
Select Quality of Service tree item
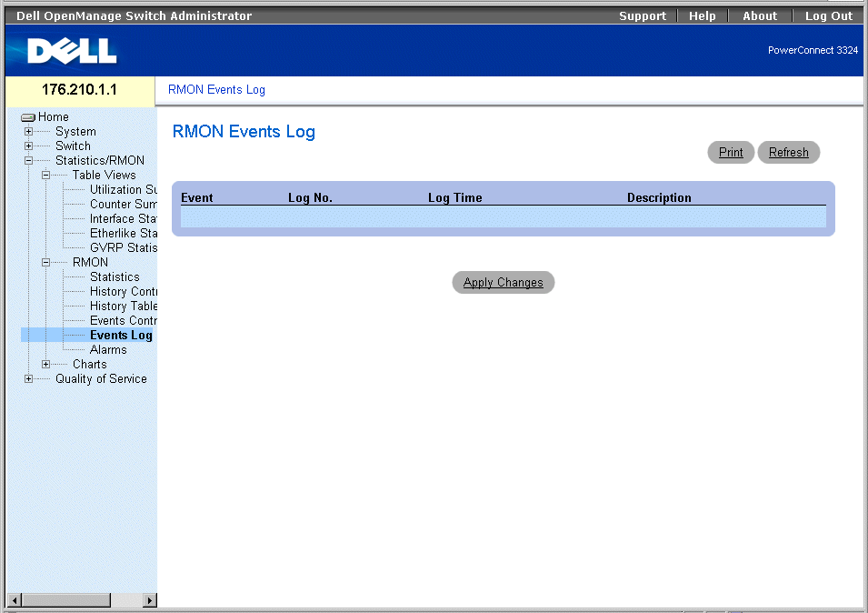[101, 378]
